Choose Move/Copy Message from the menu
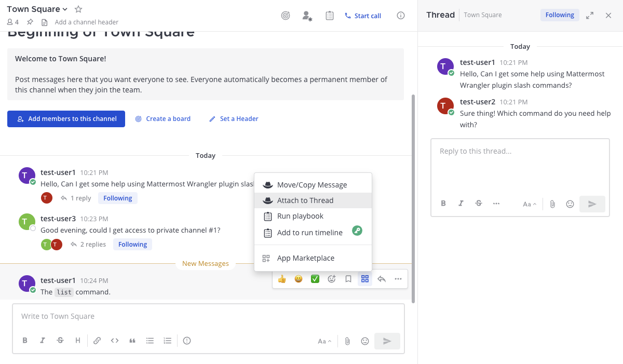623x364 pixels. pos(311,185)
